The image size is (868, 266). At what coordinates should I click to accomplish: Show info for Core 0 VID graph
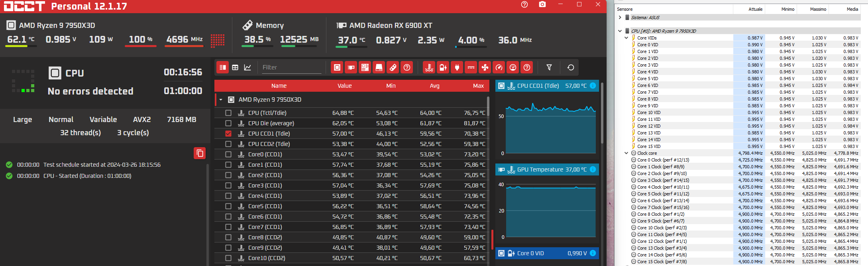coord(593,253)
